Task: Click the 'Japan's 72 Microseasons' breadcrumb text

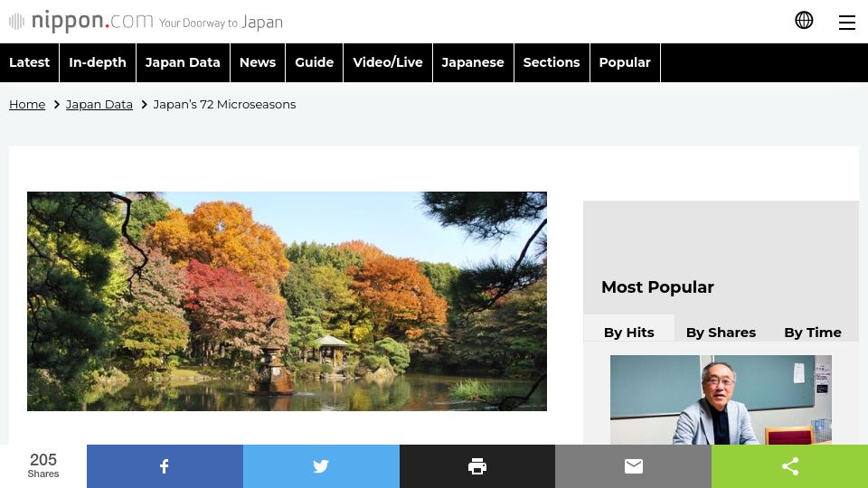Action: tap(224, 105)
